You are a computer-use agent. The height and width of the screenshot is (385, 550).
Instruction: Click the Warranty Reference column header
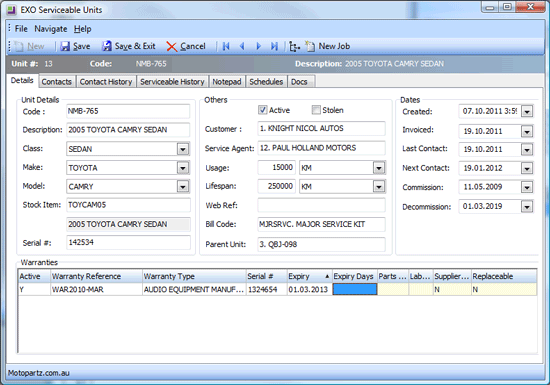point(96,276)
